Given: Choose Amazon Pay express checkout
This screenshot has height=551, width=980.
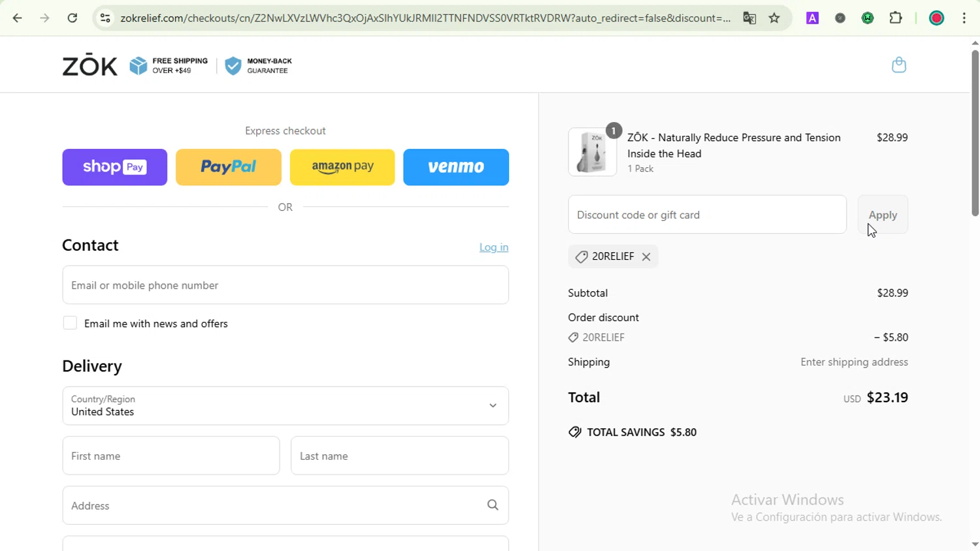Looking at the screenshot, I should point(342,167).
